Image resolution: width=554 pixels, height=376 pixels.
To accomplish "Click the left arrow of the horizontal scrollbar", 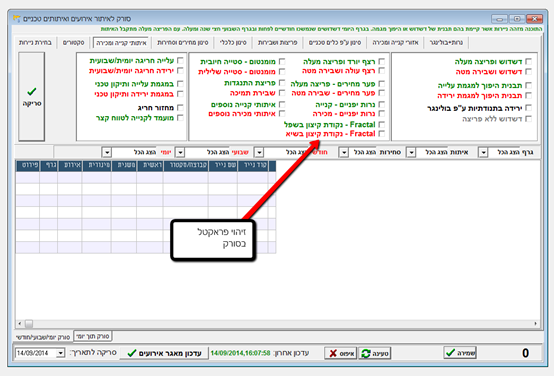I will coord(19,323).
